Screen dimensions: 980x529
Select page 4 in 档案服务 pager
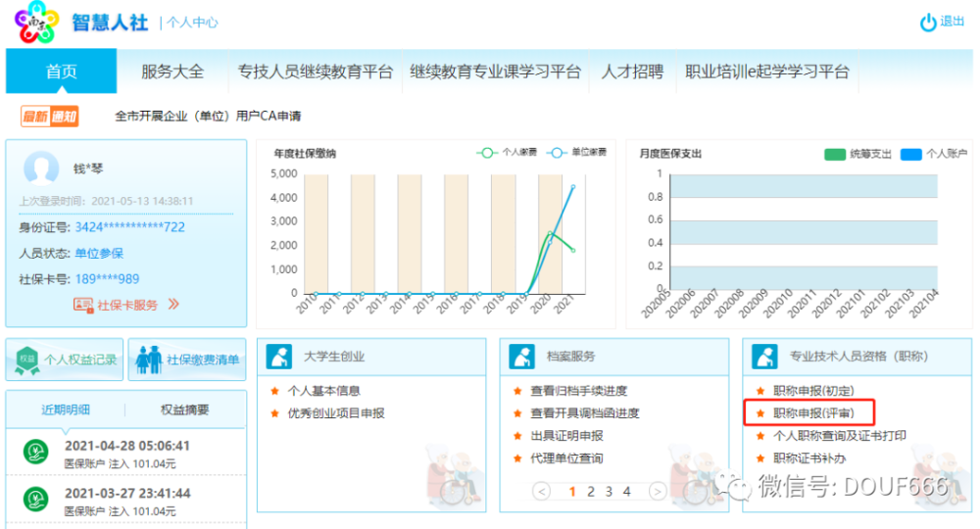click(x=627, y=492)
